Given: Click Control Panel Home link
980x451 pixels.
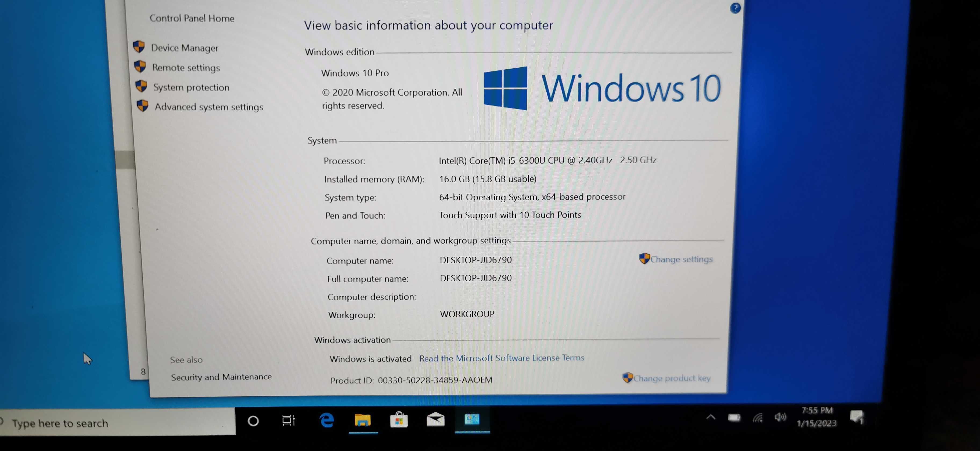Looking at the screenshot, I should point(192,18).
